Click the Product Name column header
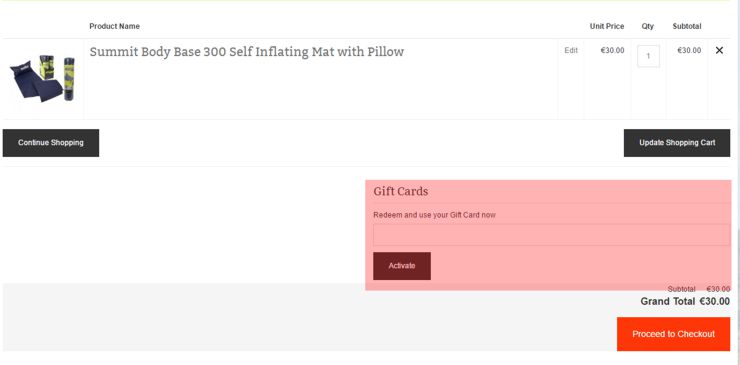This screenshot has width=740, height=365. pyautogui.click(x=114, y=26)
